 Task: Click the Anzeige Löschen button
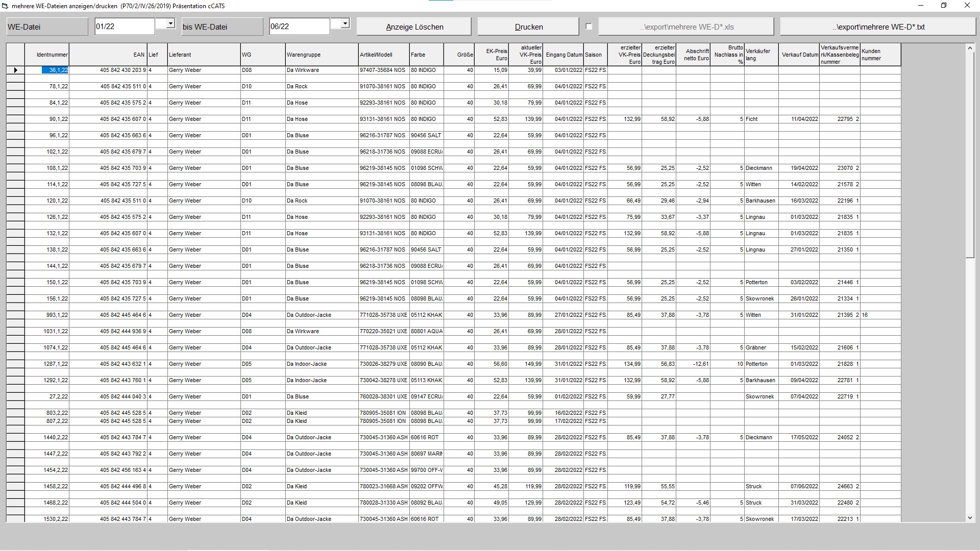(x=414, y=27)
